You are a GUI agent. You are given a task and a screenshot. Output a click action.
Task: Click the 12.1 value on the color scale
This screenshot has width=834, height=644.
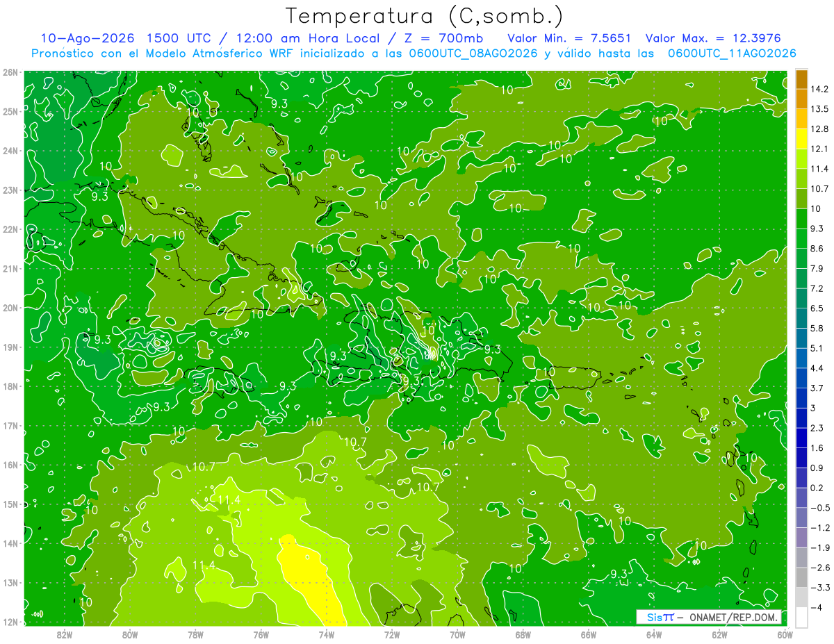pyautogui.click(x=820, y=149)
